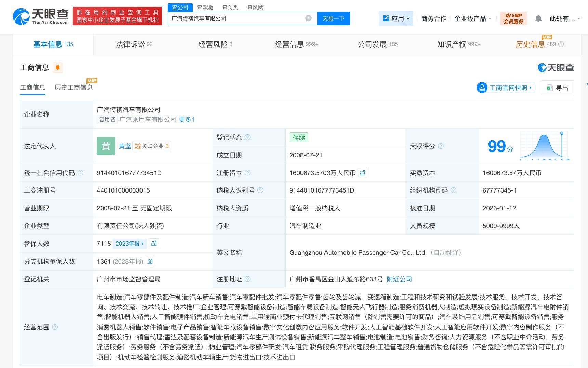588x368 pixels.
Task: Click the bell icon next to 工商信息
Action: click(x=57, y=67)
